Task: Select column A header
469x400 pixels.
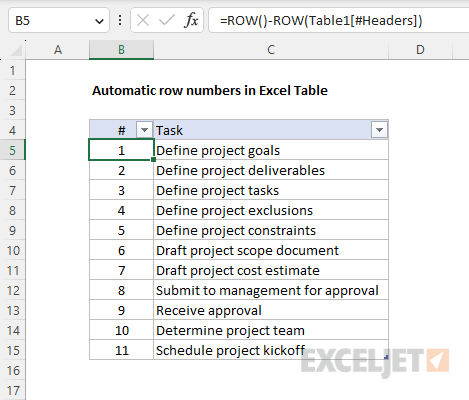Action: click(x=58, y=50)
